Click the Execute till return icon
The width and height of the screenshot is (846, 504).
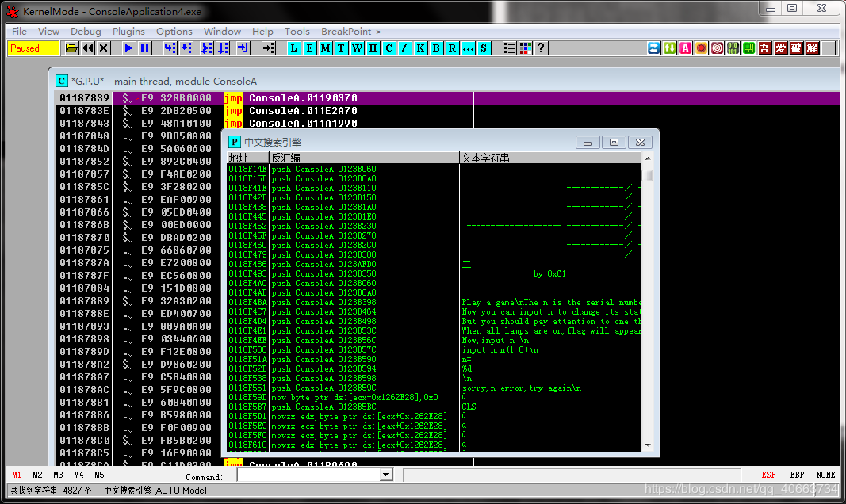(x=243, y=48)
